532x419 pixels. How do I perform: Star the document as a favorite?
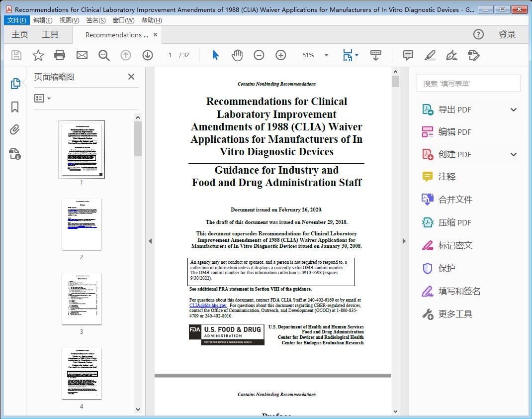(x=38, y=55)
